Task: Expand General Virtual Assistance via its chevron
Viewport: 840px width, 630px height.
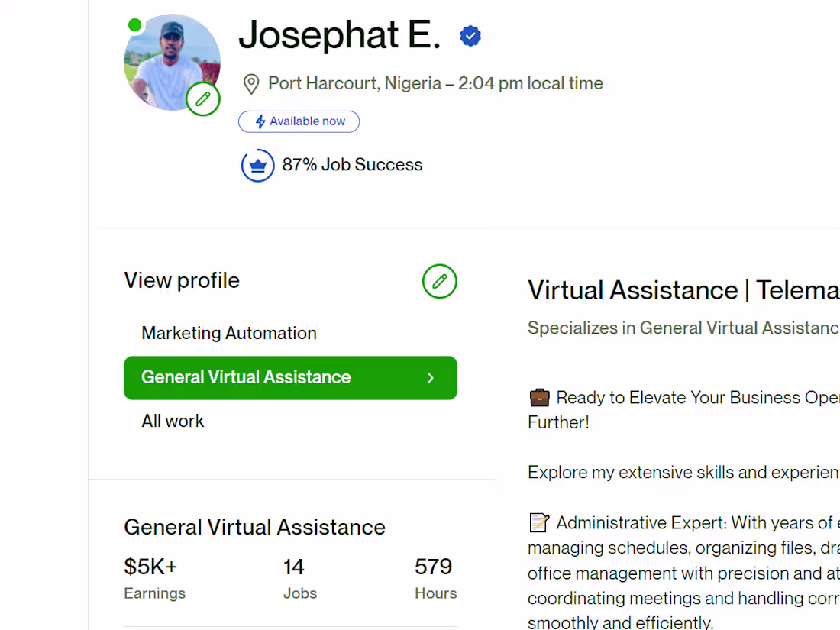Action: [430, 377]
